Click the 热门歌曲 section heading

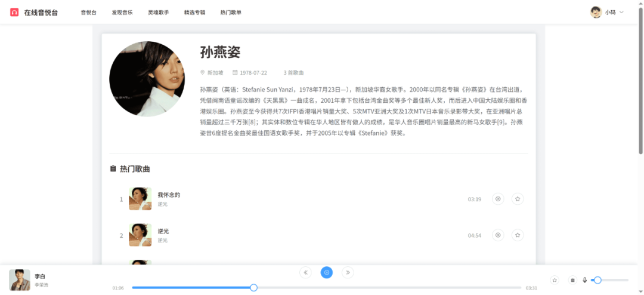(135, 168)
